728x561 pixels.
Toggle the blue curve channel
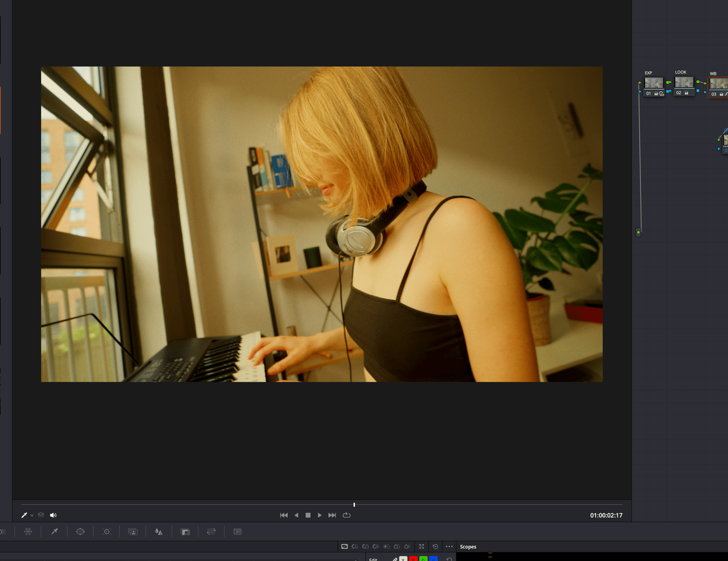(433, 559)
